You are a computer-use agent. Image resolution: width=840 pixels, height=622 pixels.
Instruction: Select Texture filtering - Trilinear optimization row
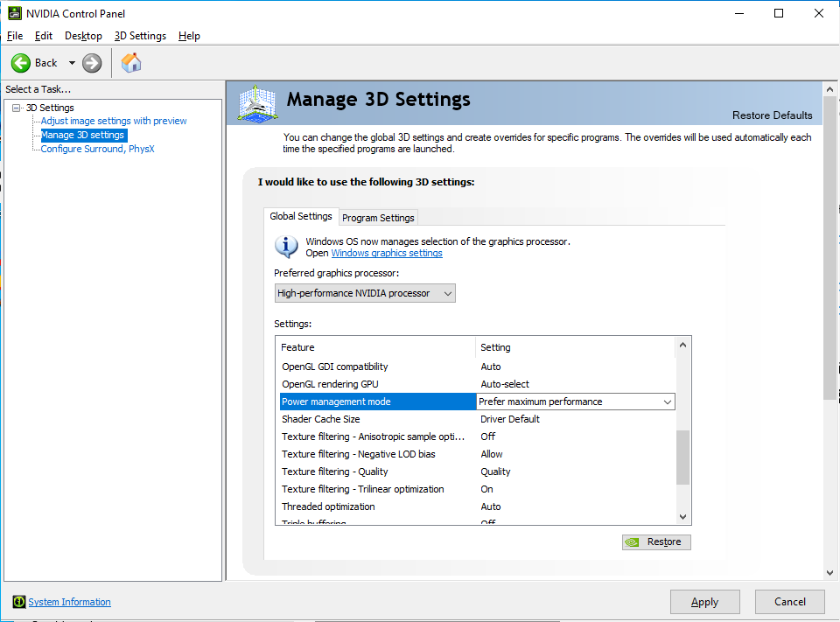point(478,489)
